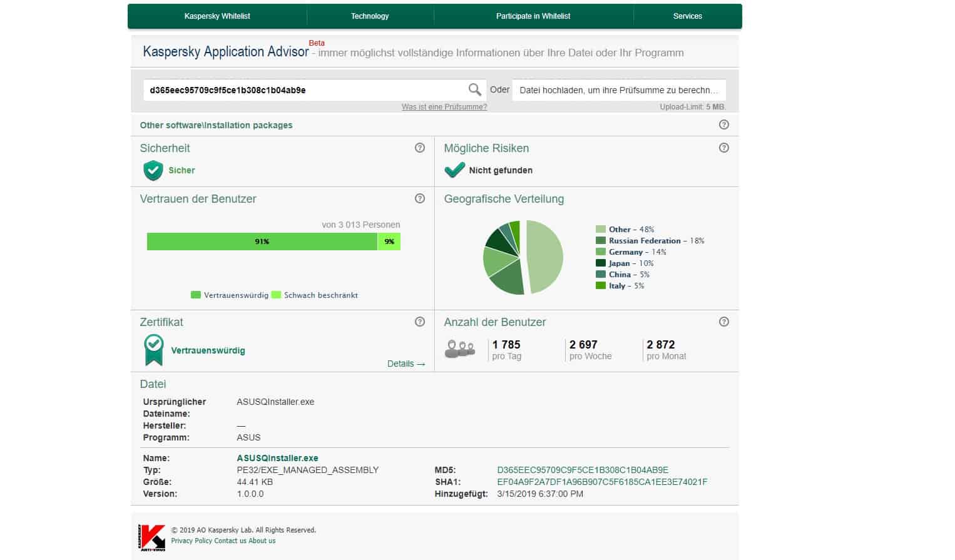955x560 pixels.
Task: Click the Upload-Limit: 5 MB text
Action: tap(693, 107)
